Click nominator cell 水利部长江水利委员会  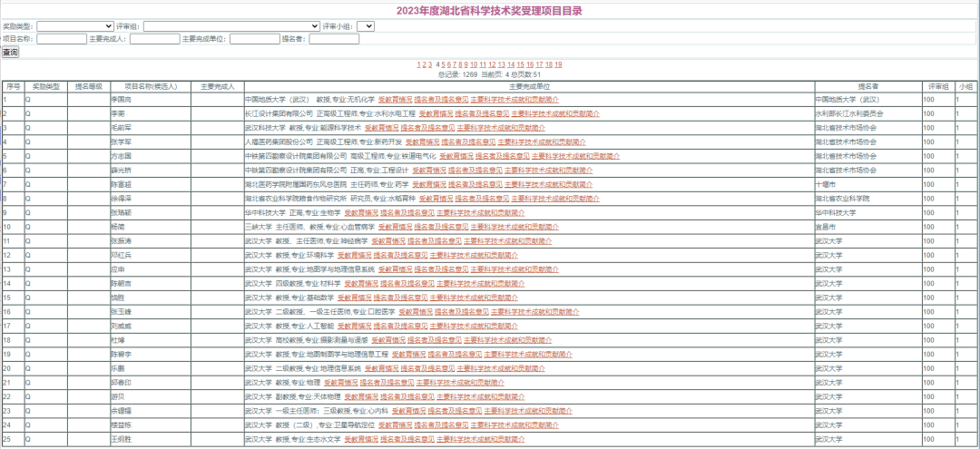849,113
